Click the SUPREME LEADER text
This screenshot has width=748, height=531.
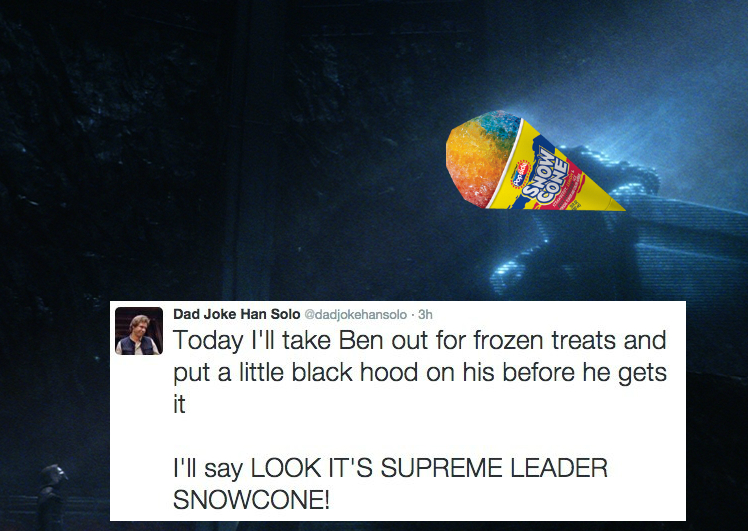(494, 468)
